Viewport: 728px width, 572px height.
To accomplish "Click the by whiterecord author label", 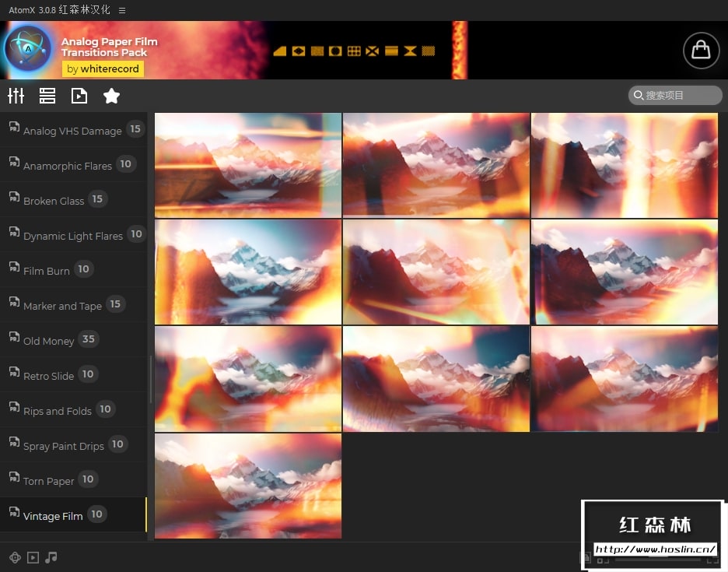I will [103, 68].
